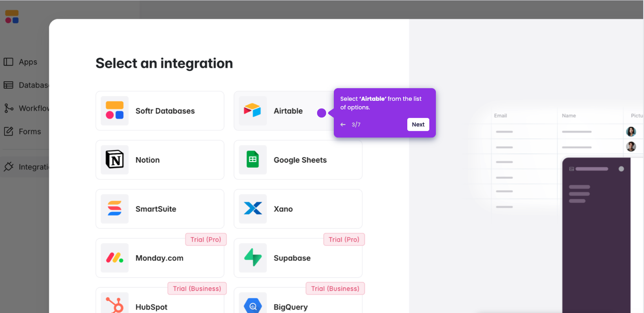
Task: Click the Monday.com logo icon
Action: coord(115,258)
